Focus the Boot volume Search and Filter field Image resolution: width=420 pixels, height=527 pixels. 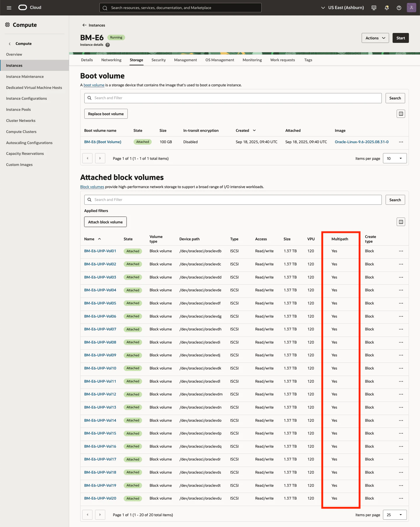click(x=233, y=98)
